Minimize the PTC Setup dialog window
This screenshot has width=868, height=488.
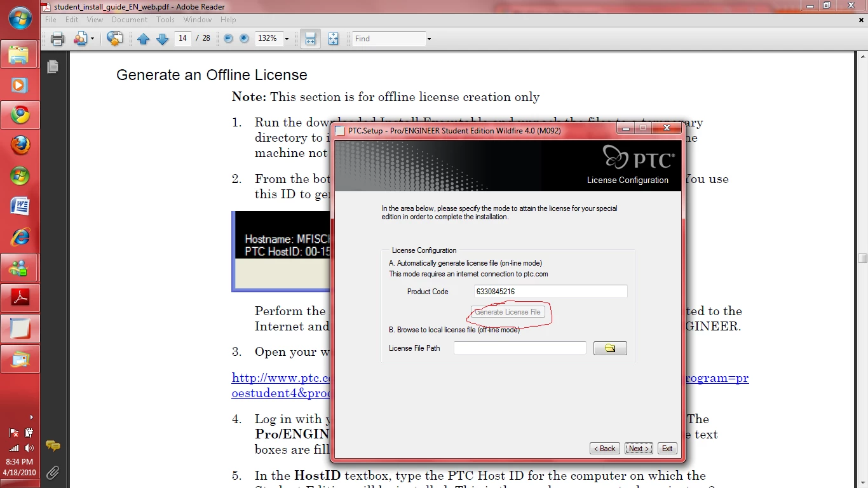[625, 128]
